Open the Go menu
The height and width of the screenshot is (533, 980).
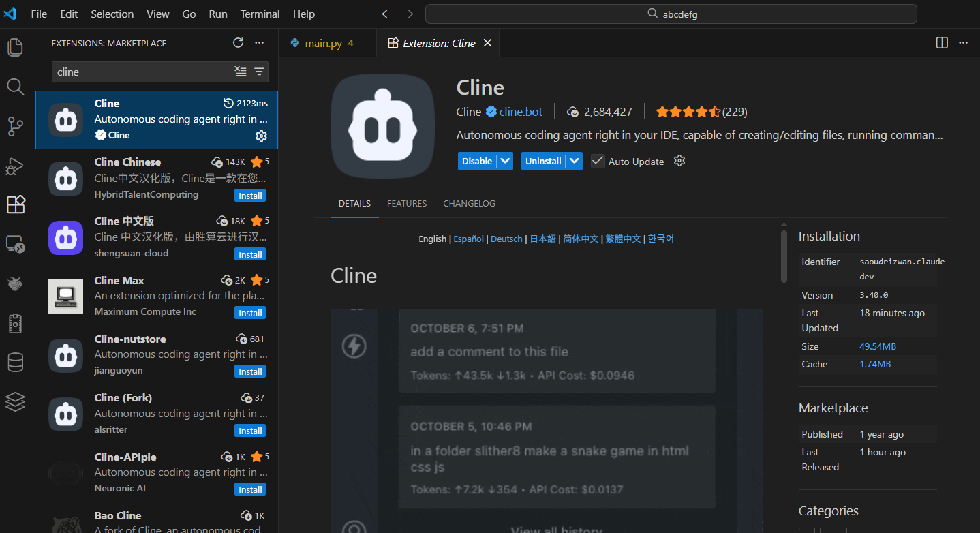[189, 14]
